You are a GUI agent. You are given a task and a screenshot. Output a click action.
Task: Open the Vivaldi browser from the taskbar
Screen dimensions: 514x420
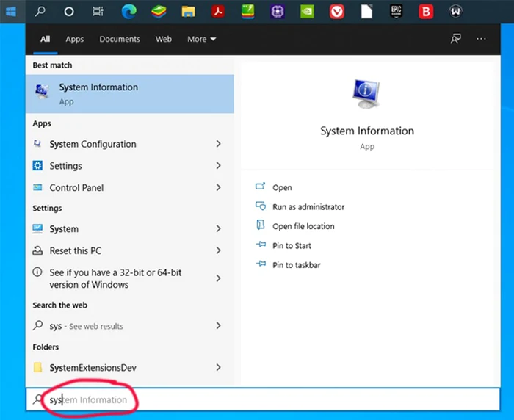336,12
